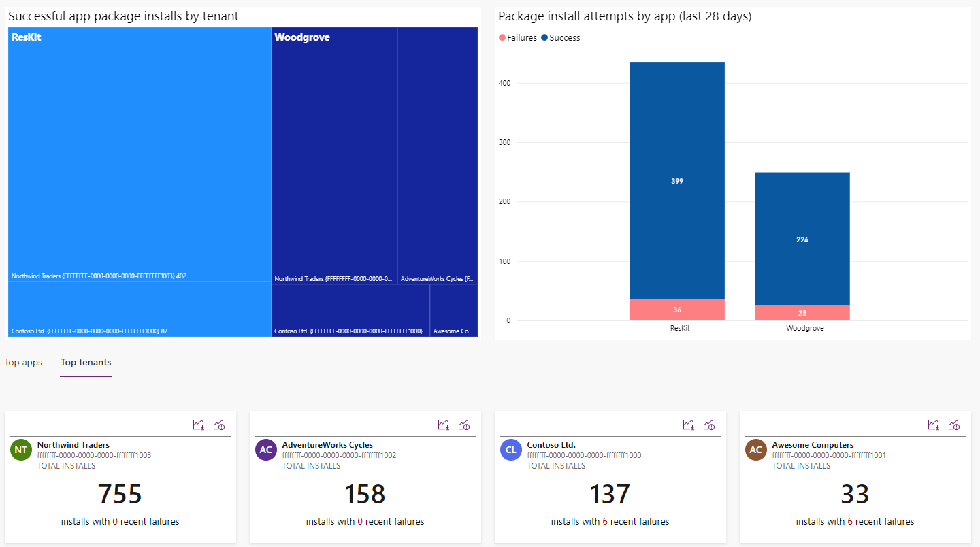Click the treemap title 'Successful app package installs by tenant'

tap(123, 16)
